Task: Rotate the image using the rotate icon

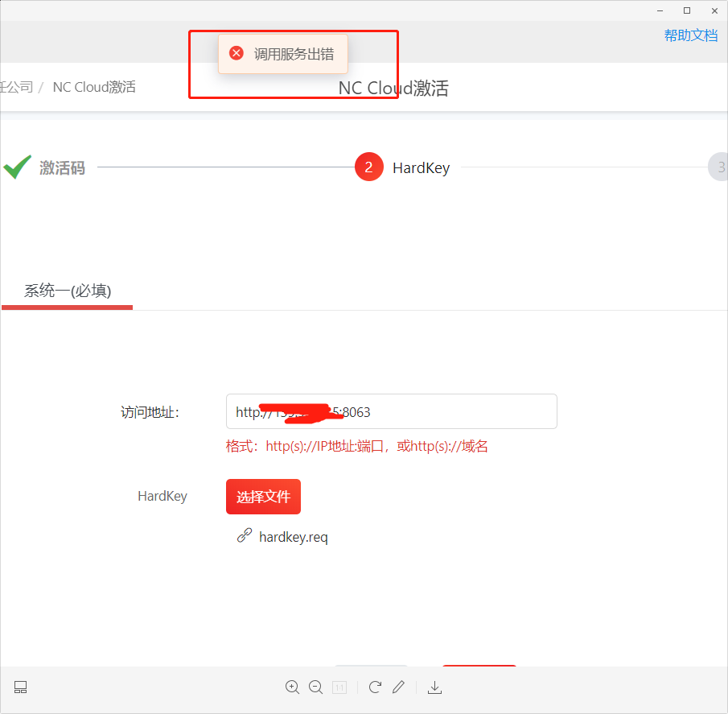Action: click(x=375, y=687)
